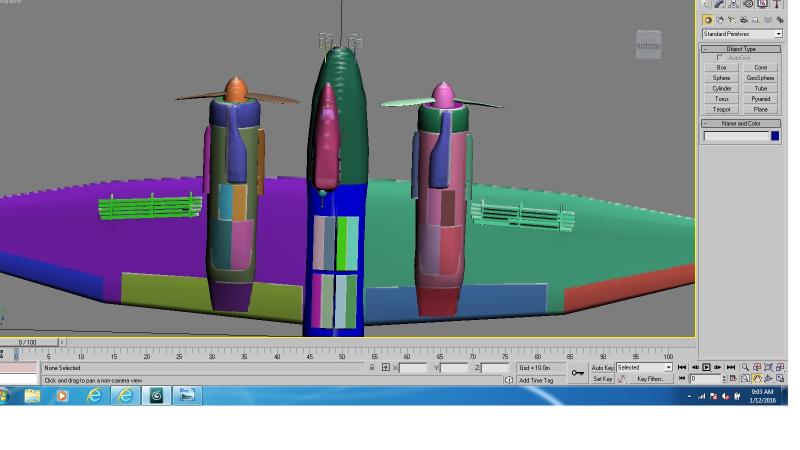This screenshot has height=450, width=800.
Task: Toggle Maximize Viewport icon
Action: (x=780, y=379)
